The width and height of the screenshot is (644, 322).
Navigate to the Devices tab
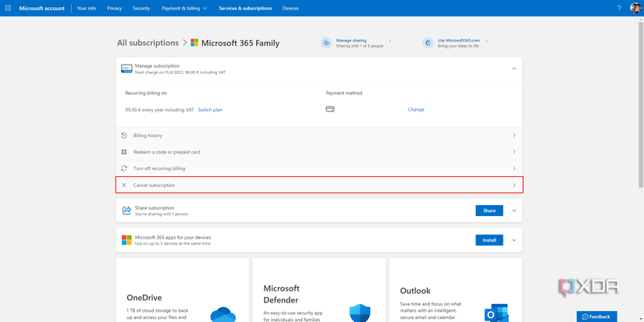click(290, 8)
